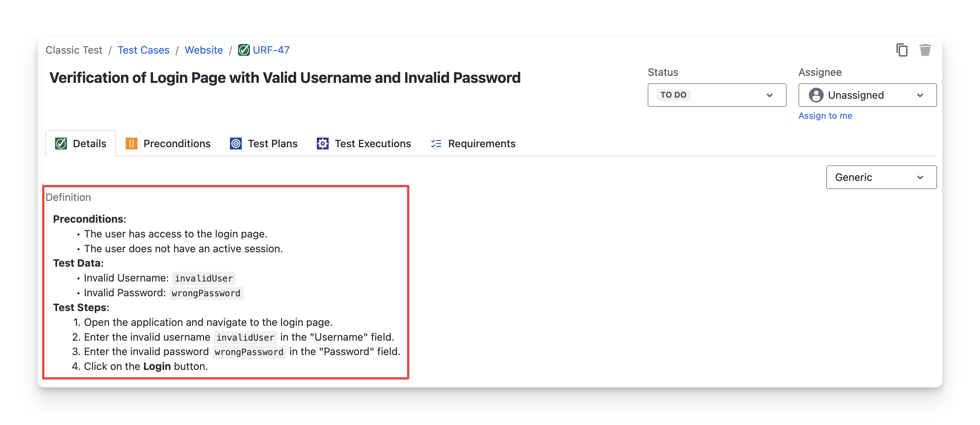Click the blue Test Plans target icon

(236, 144)
